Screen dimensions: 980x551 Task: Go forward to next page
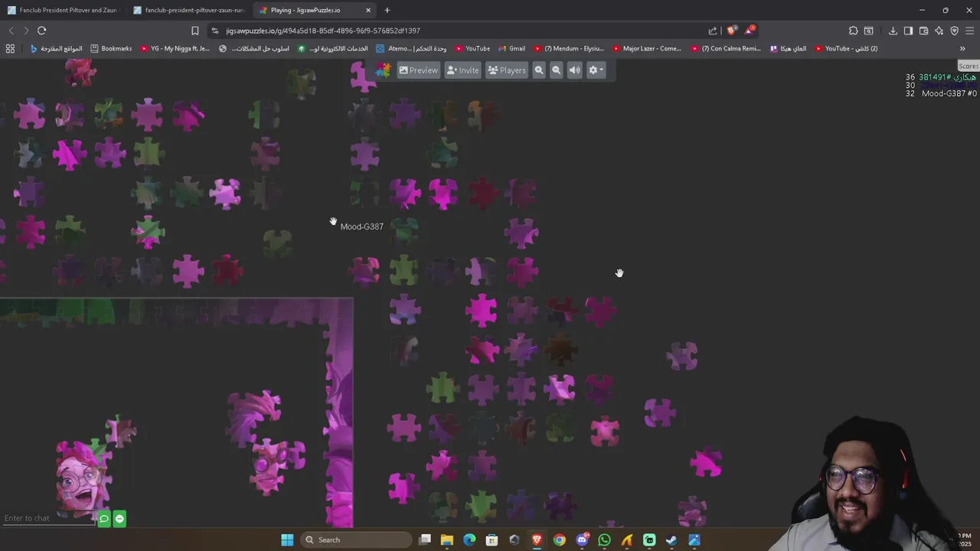(26, 31)
